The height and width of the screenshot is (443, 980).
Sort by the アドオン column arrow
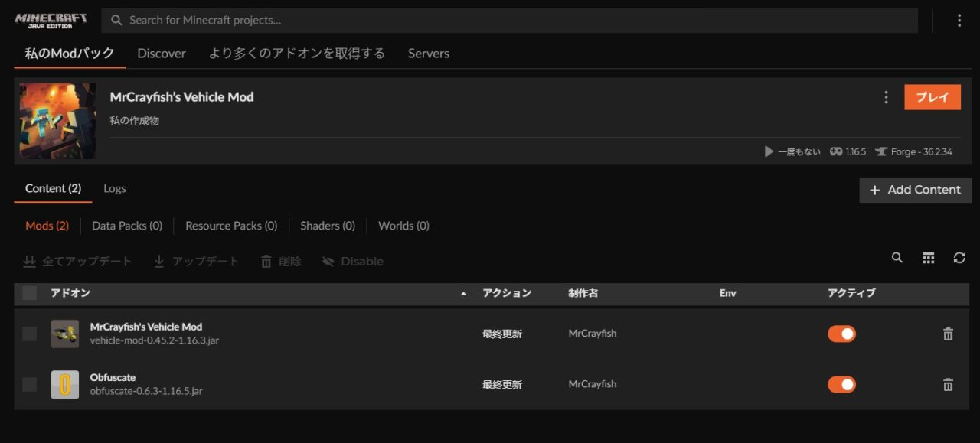[463, 293]
